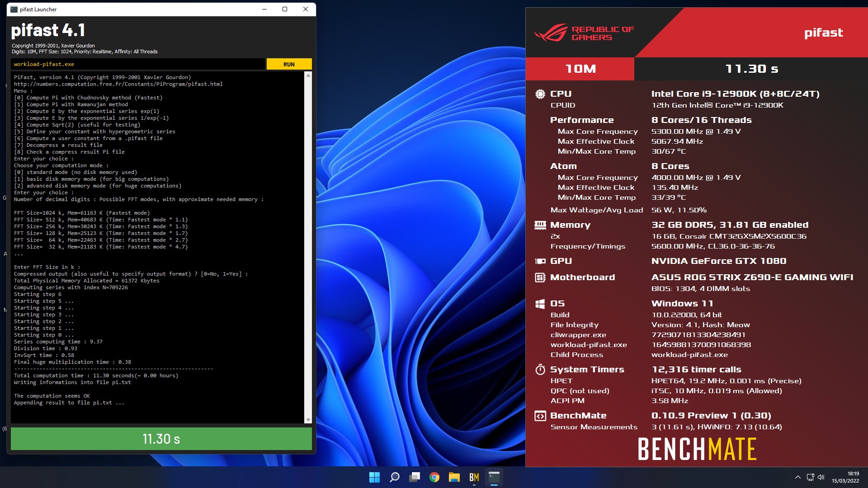Open the Windows Start menu
868x488 pixels.
tap(374, 477)
